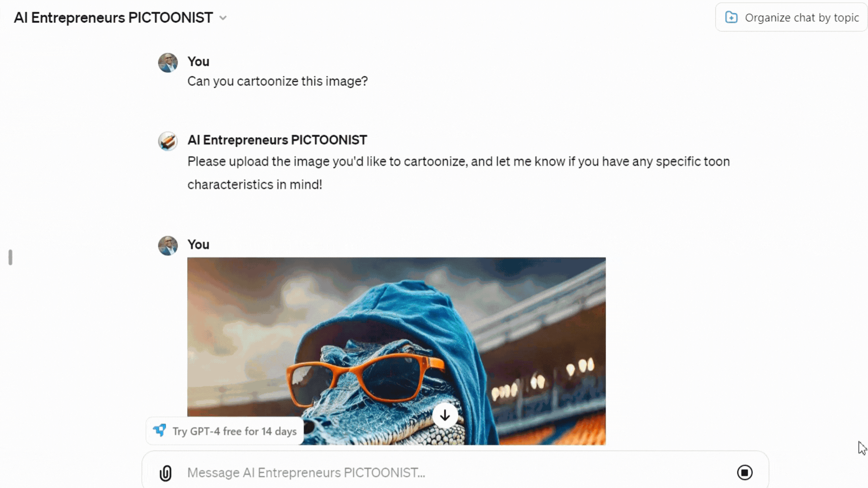868x488 pixels.
Task: Click the PICTOONIST bot avatar icon
Action: pos(168,141)
